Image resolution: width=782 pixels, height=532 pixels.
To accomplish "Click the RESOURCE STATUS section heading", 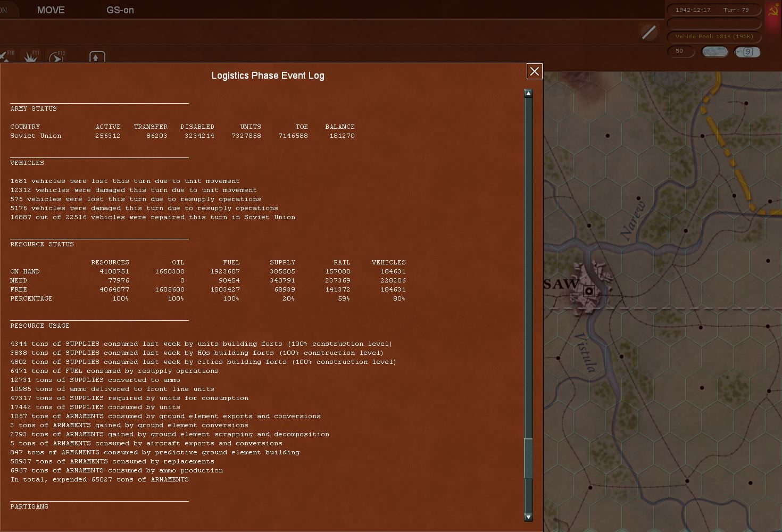I will point(42,244).
